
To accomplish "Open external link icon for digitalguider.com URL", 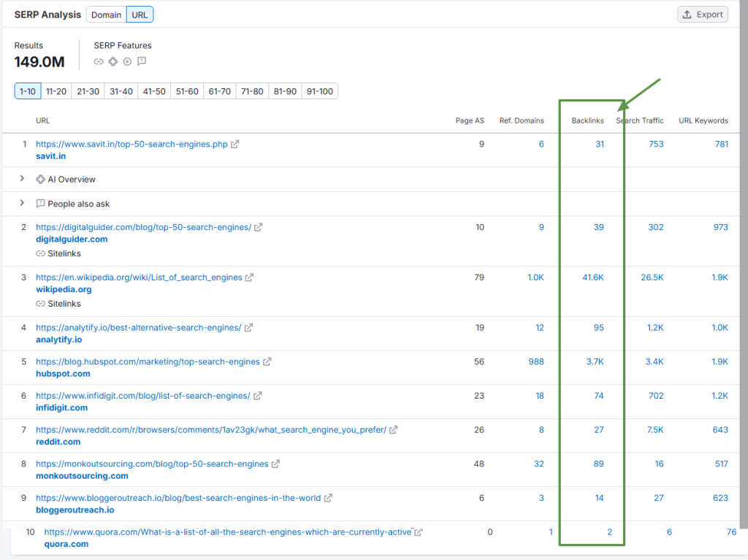I will tap(259, 228).
